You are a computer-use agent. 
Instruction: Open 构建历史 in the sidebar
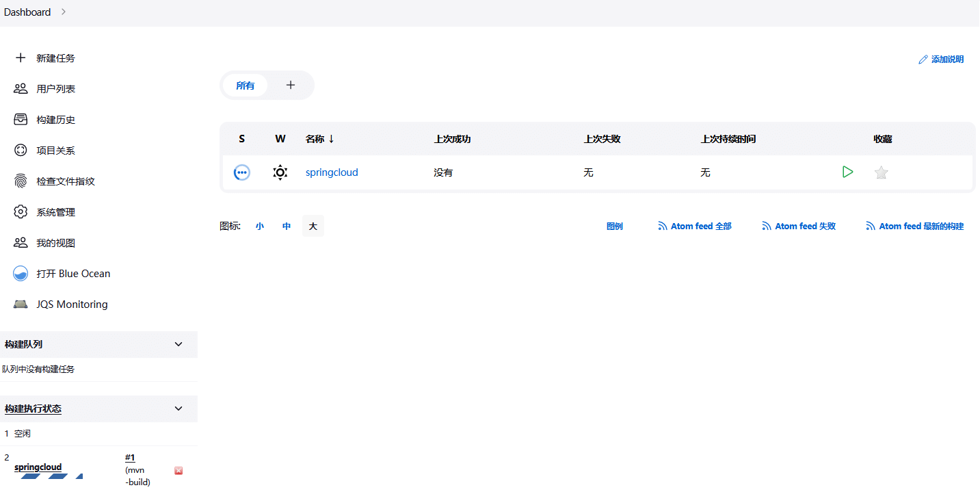tap(56, 120)
